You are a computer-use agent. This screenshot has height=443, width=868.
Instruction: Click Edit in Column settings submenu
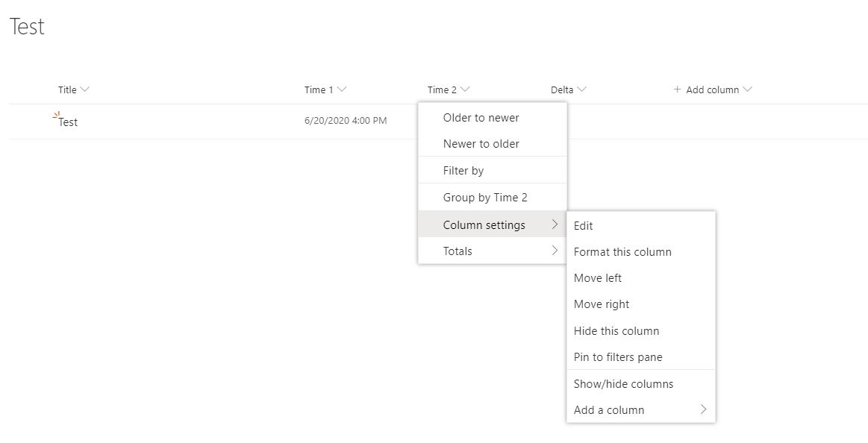583,226
